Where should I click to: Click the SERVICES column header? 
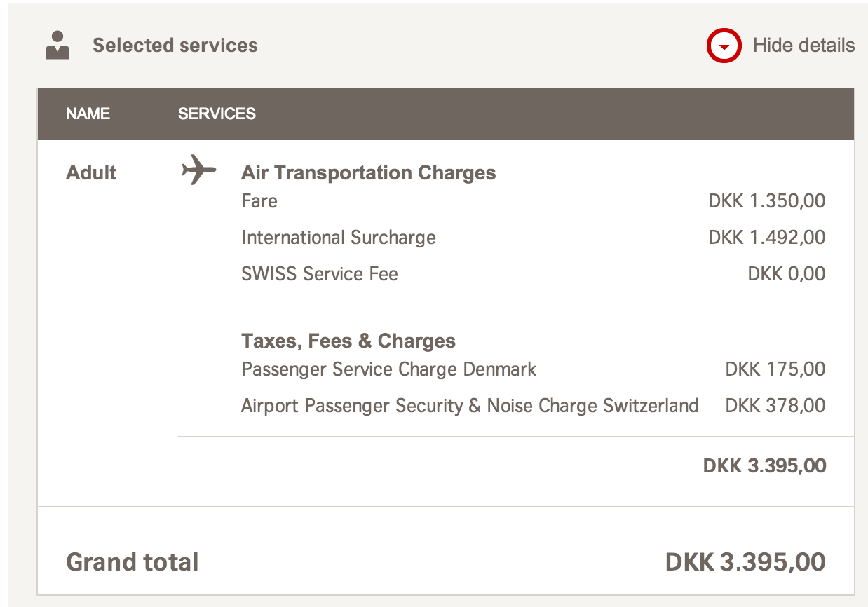tap(217, 114)
